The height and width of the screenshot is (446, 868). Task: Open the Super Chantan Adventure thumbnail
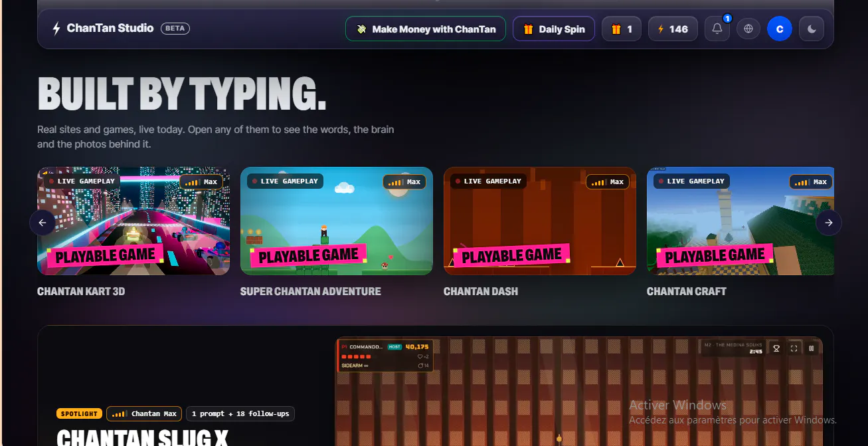pos(337,221)
